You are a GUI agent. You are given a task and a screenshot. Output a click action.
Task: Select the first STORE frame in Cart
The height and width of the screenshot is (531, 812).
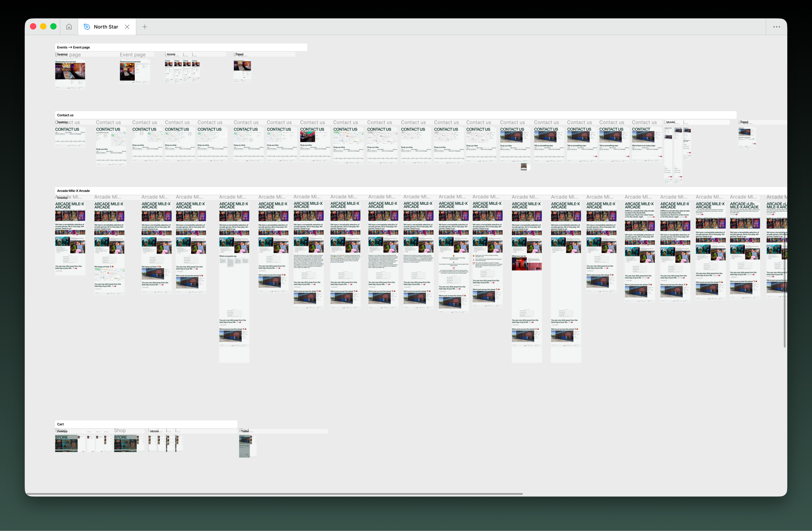click(x=66, y=443)
